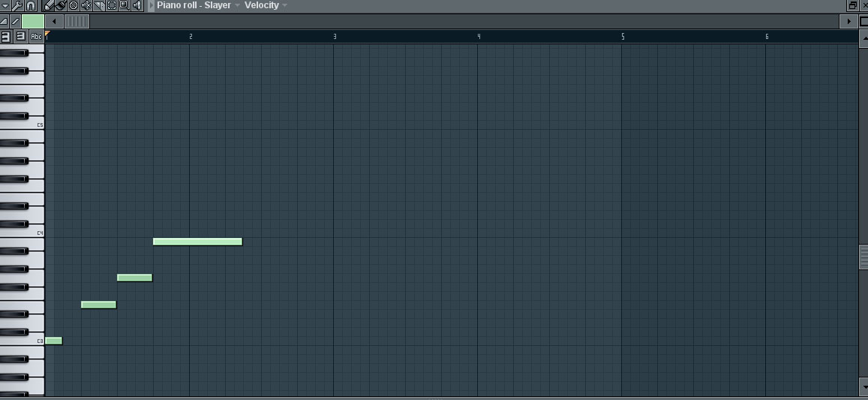
Task: Open the green note color swatch
Action: (33, 22)
